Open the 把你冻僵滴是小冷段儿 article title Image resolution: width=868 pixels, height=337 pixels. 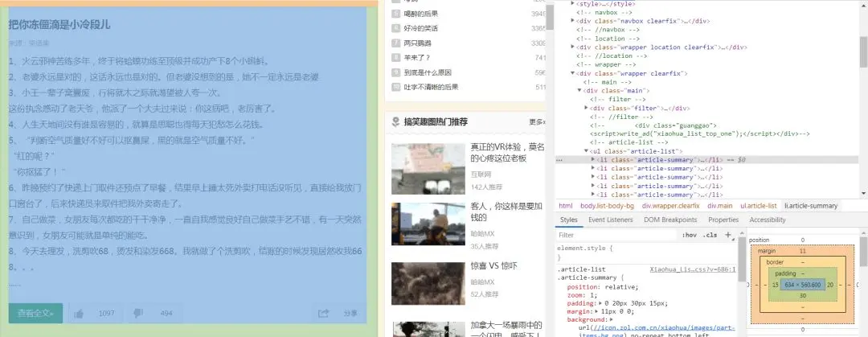(59, 24)
